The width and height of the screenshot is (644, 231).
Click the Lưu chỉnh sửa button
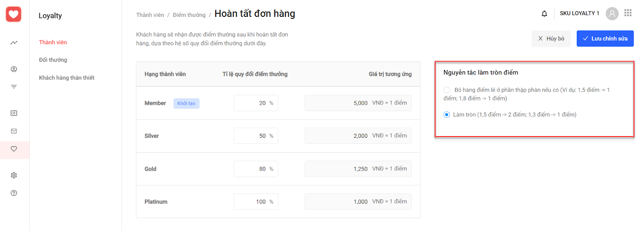605,39
